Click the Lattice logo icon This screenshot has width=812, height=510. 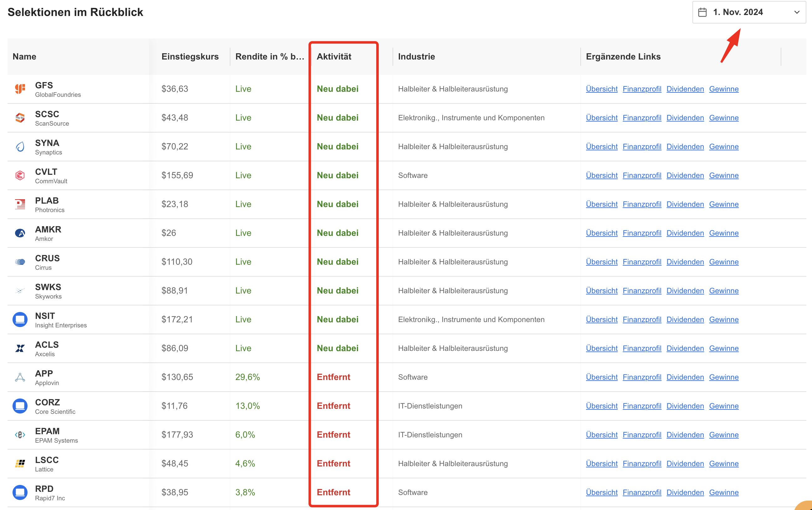20,464
